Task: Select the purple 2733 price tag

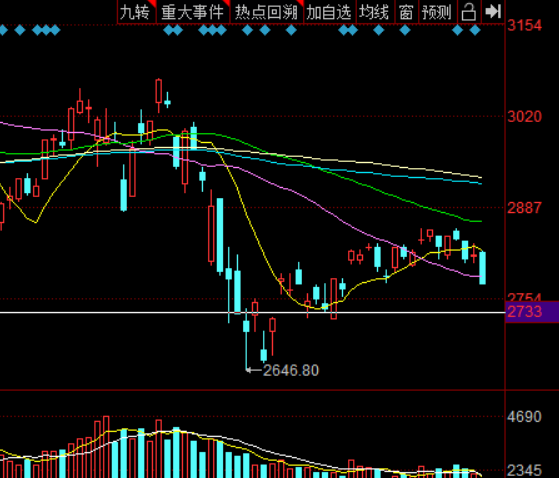Action: click(532, 312)
